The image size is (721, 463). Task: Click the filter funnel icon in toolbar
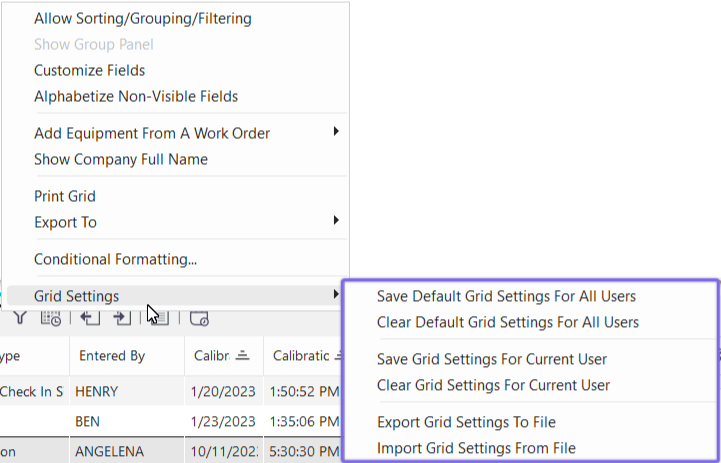click(20, 318)
